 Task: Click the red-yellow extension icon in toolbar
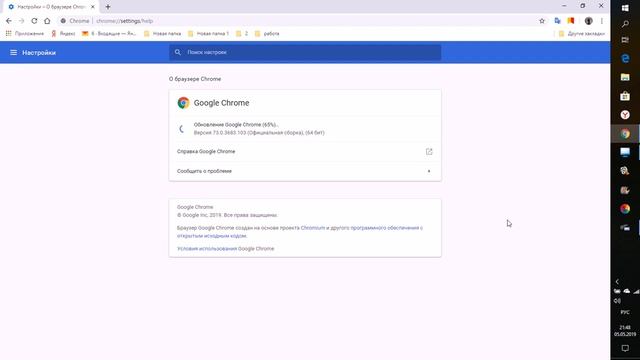571,21
